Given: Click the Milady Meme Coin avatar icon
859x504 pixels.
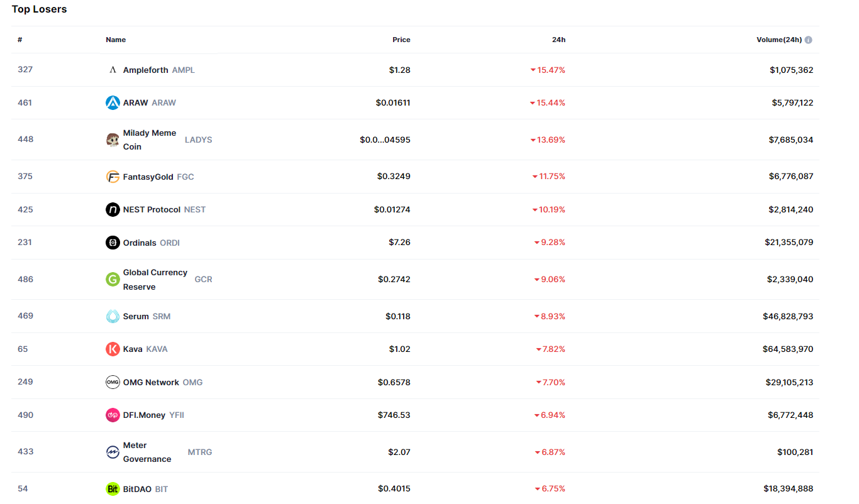Looking at the screenshot, I should pos(113,140).
